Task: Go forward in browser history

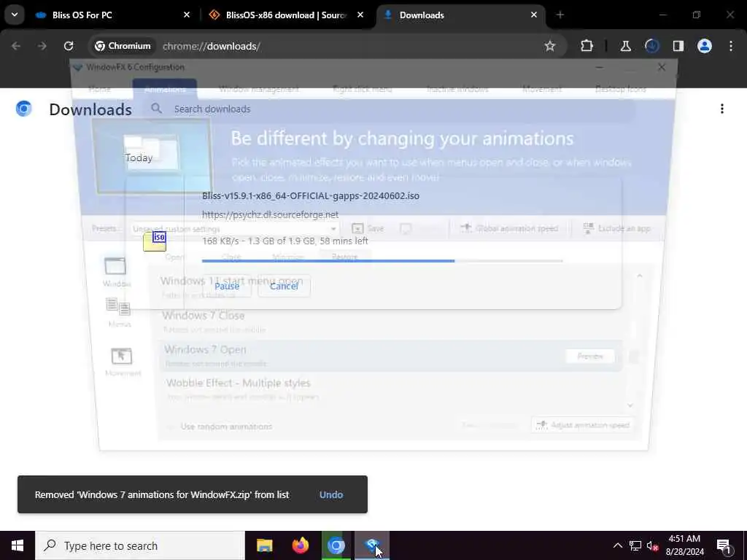Action: click(x=42, y=46)
